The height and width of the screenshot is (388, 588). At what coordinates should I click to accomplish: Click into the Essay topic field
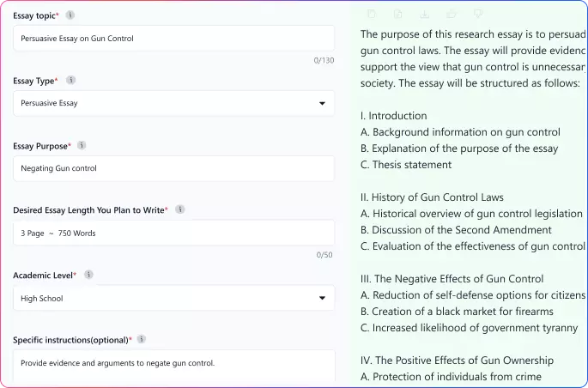coord(173,38)
